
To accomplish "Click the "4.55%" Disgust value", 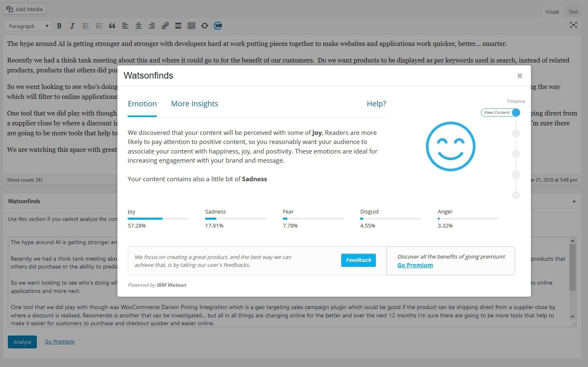I will 368,226.
